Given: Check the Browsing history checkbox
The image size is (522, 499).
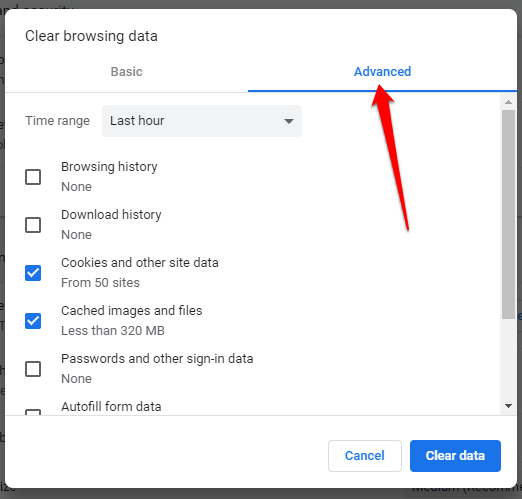Looking at the screenshot, I should [x=33, y=177].
